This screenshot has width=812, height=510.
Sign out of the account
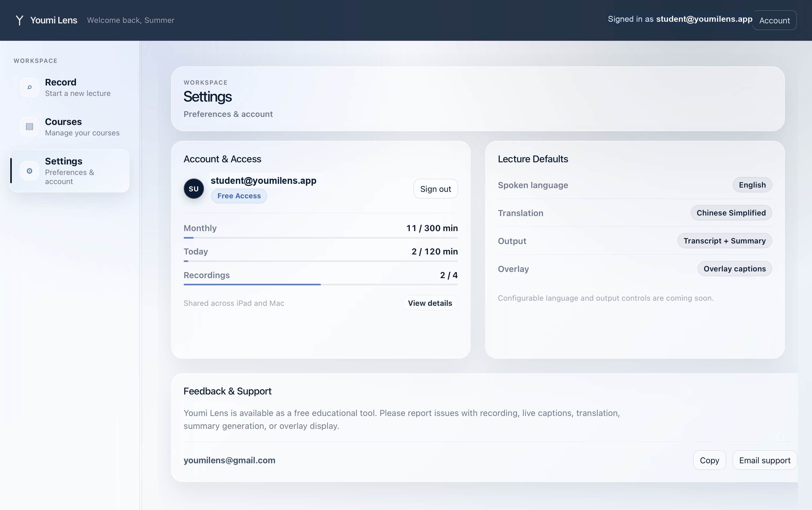(436, 189)
